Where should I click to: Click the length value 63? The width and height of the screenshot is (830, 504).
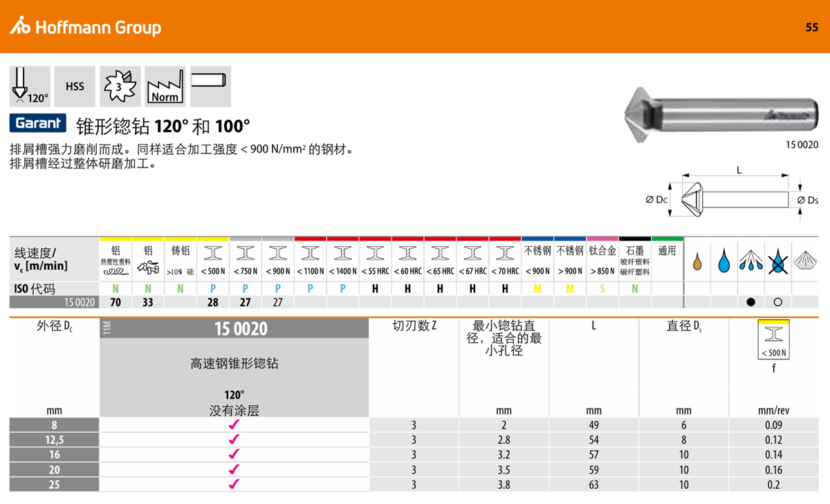pyautogui.click(x=593, y=484)
